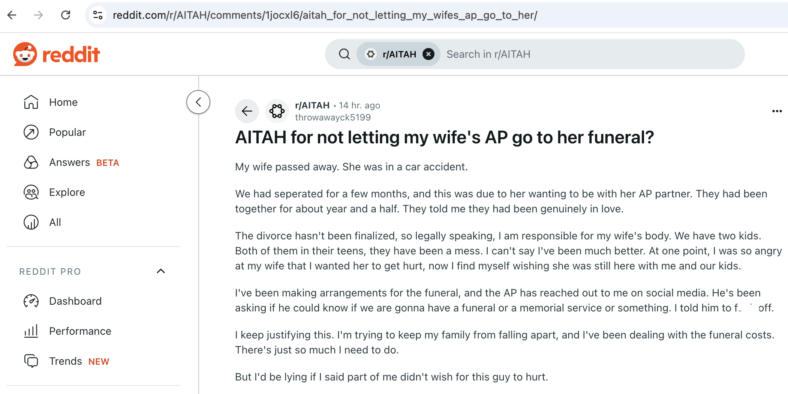Image resolution: width=788 pixels, height=394 pixels.
Task: Click the Search in r/AITAH field
Action: tap(588, 54)
